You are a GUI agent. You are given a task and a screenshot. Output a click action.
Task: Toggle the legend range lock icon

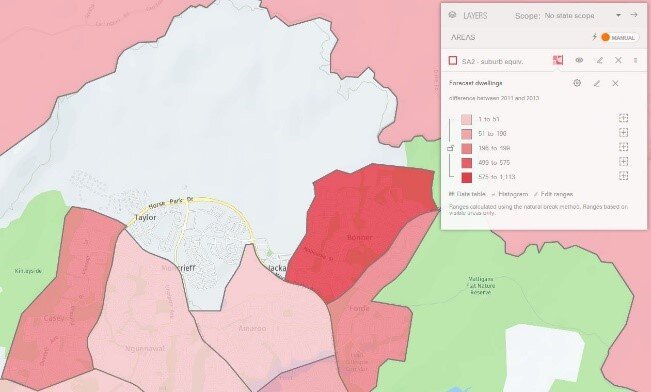(x=451, y=148)
